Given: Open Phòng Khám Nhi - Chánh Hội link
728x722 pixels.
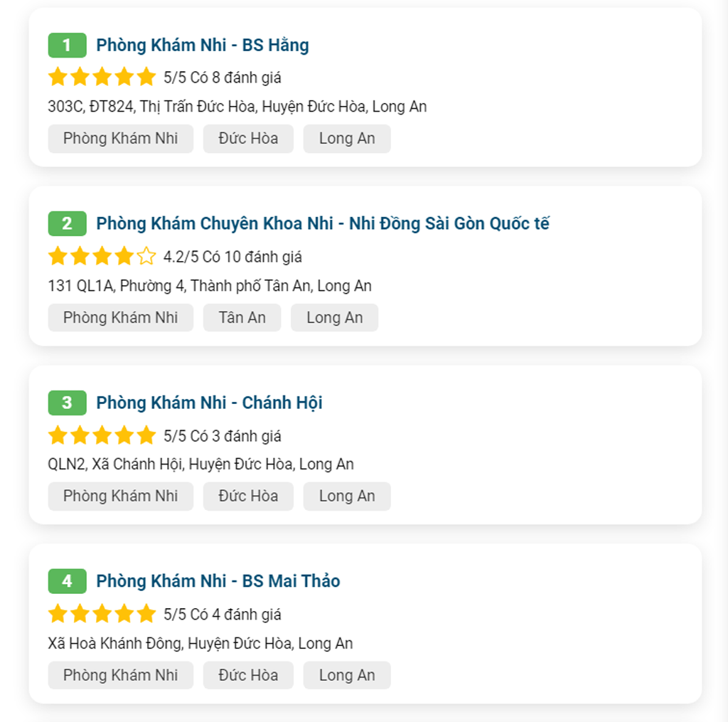Looking at the screenshot, I should coord(209,403).
